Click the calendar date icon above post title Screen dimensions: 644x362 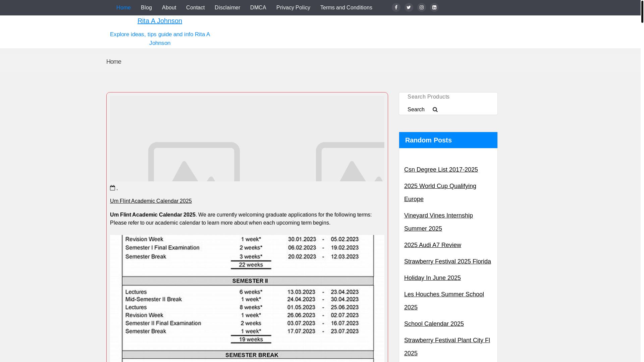click(x=113, y=188)
